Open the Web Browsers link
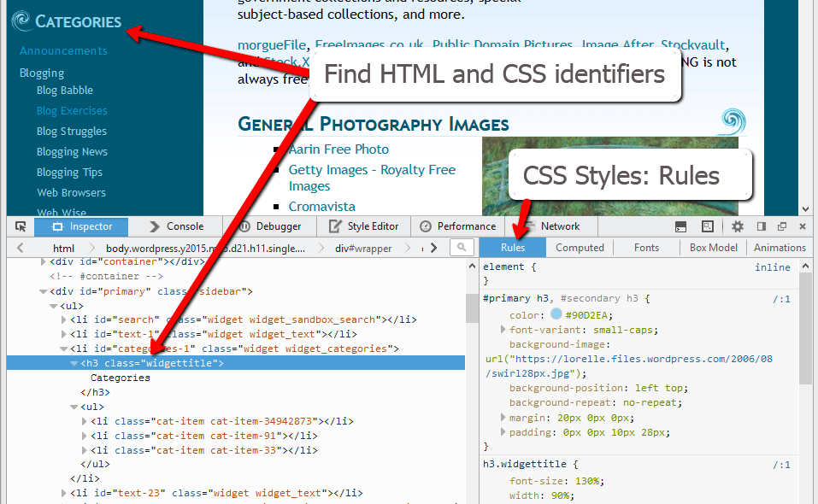 click(x=71, y=192)
